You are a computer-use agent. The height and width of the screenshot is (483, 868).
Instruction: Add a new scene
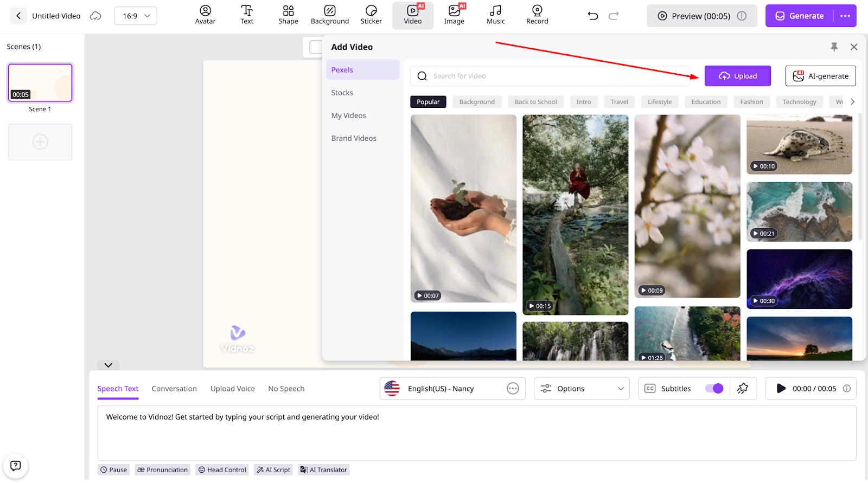click(x=40, y=142)
